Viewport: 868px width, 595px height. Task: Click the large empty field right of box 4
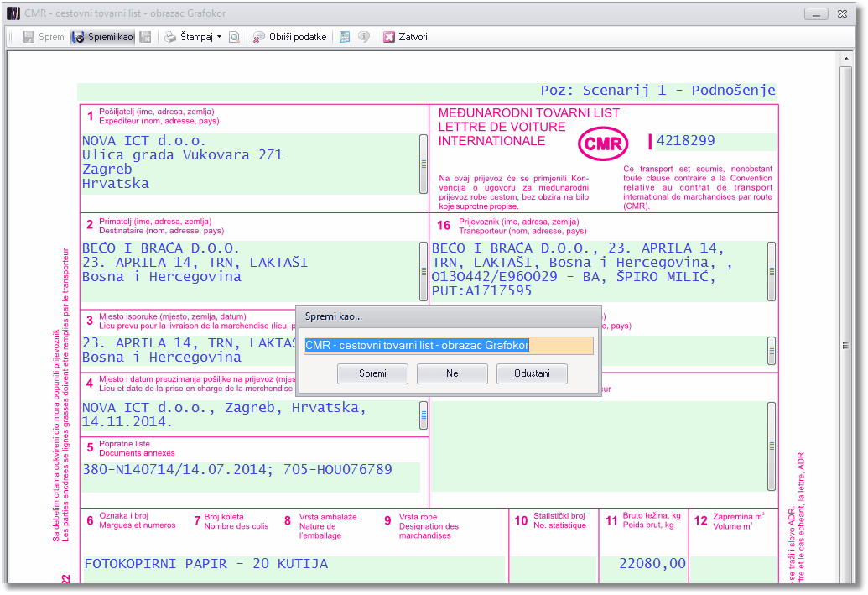click(x=599, y=446)
